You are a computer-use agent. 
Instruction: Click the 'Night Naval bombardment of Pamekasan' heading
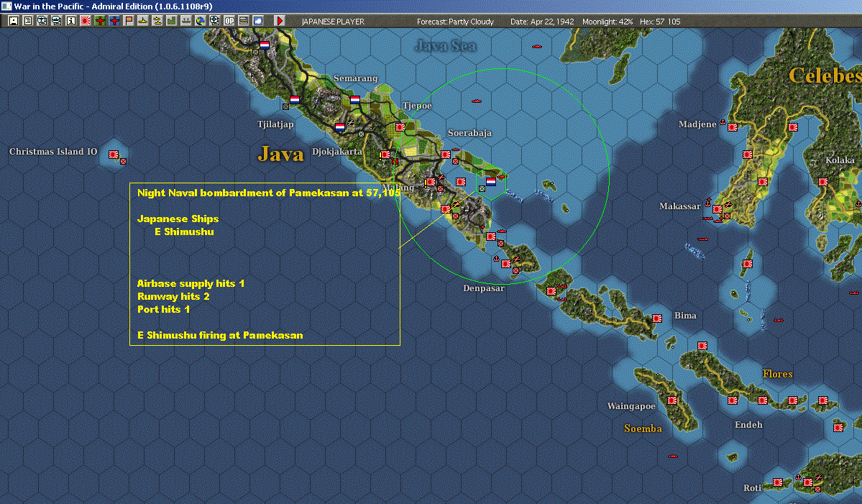click(270, 193)
